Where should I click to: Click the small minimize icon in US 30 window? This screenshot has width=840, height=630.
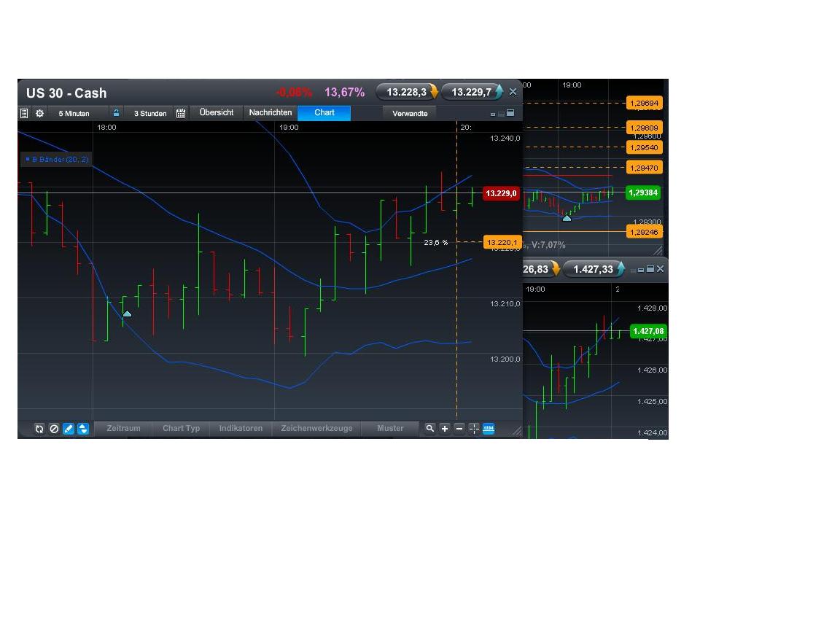pyautogui.click(x=493, y=114)
